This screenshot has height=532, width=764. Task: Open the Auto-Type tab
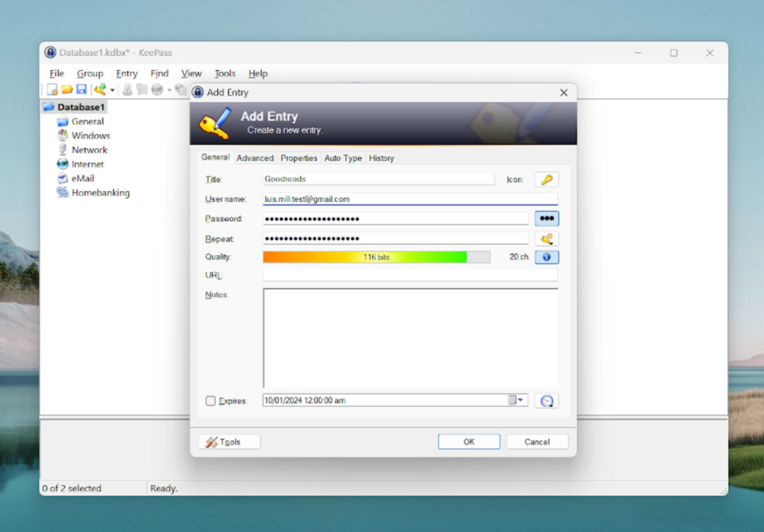point(342,157)
